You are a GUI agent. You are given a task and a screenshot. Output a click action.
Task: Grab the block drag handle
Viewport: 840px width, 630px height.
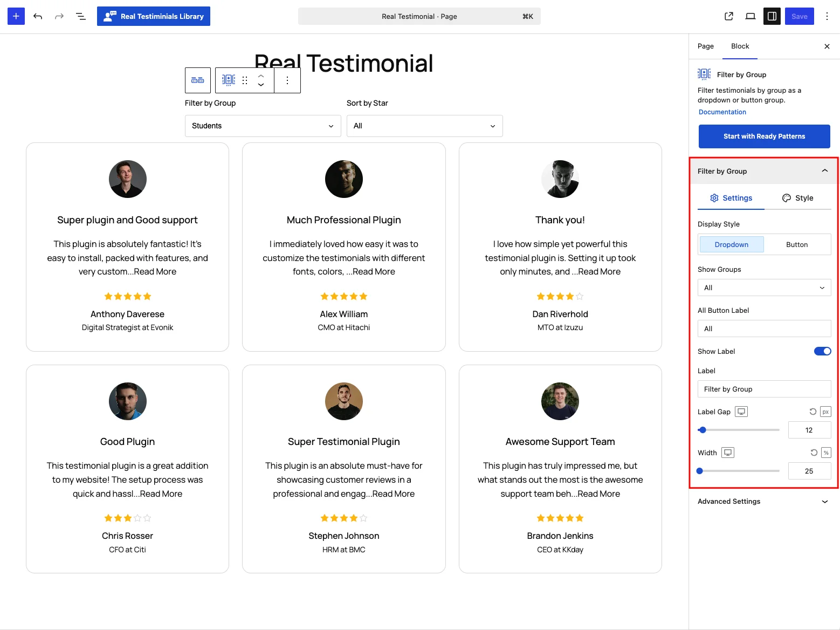tap(245, 80)
